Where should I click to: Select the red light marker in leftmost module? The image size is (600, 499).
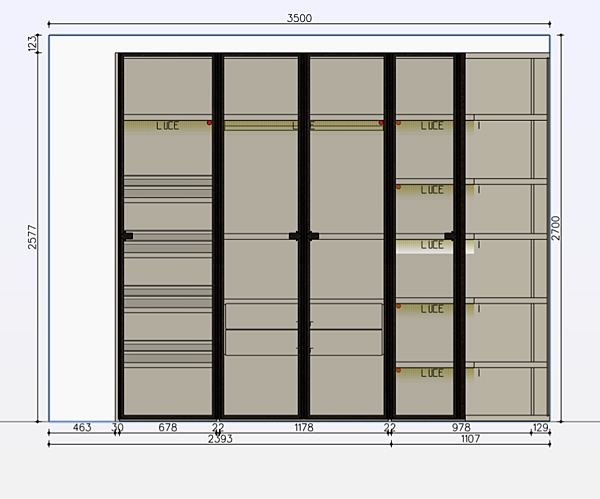(209, 122)
